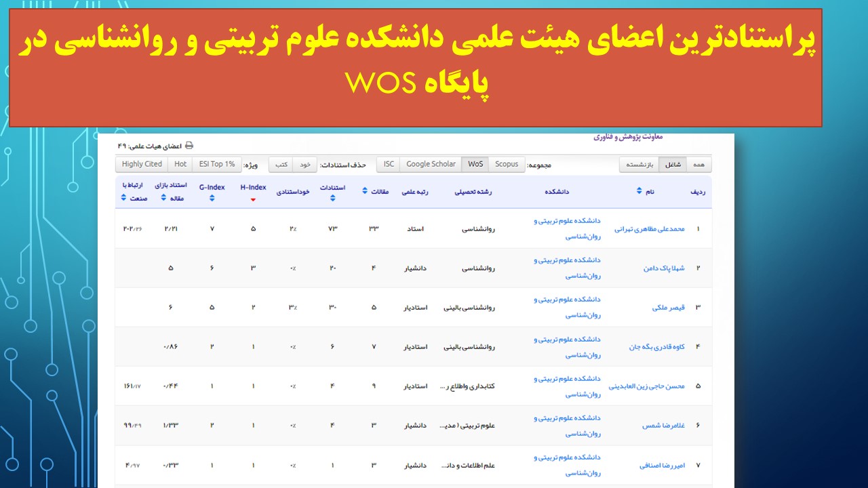Open قیصر ملکی profile link
Viewport: 868px width, 488px height.
668,308
